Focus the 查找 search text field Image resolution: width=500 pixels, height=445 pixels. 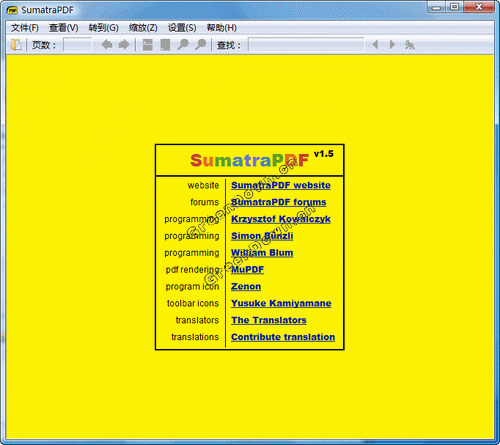[306, 45]
